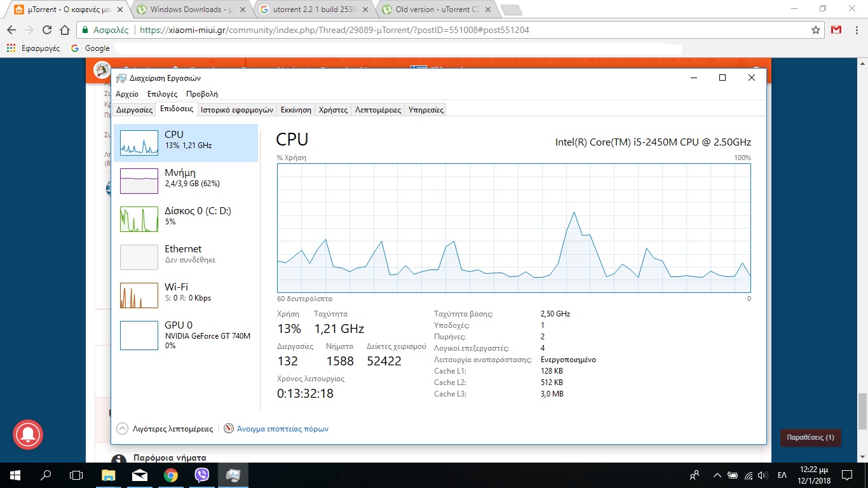The height and width of the screenshot is (488, 868).
Task: Open the Action Center notification icon
Action: click(847, 475)
